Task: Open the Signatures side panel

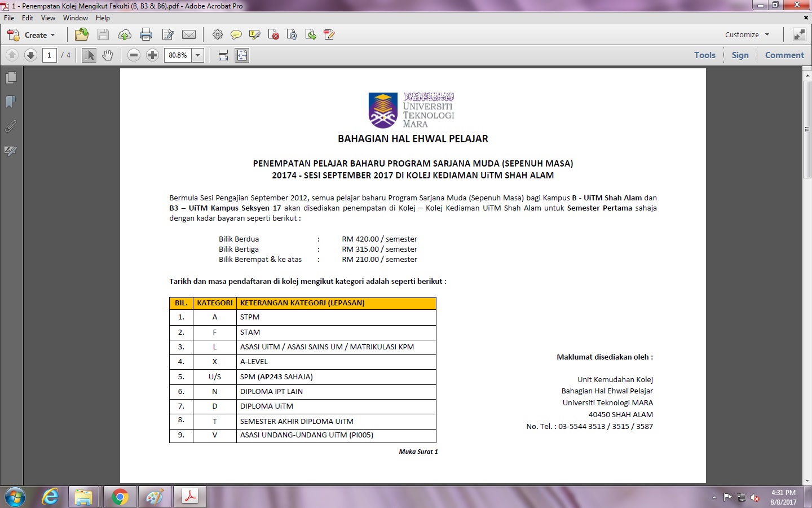Action: (11, 151)
